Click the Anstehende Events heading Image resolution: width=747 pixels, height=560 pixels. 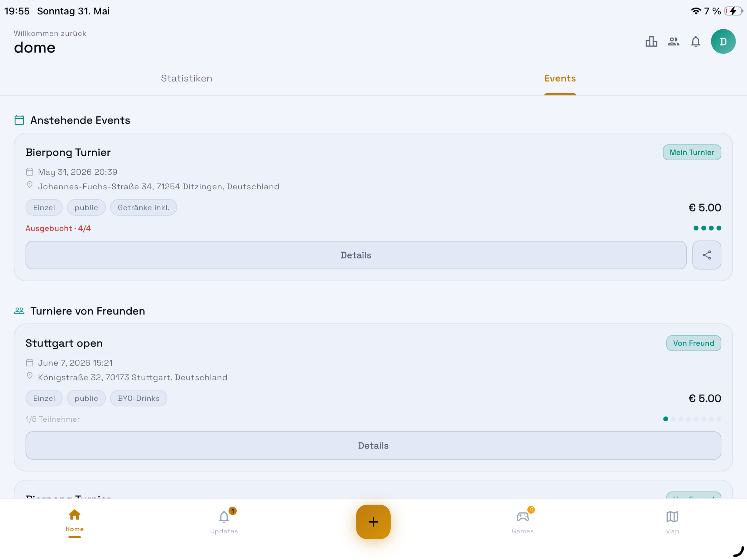[x=80, y=120]
